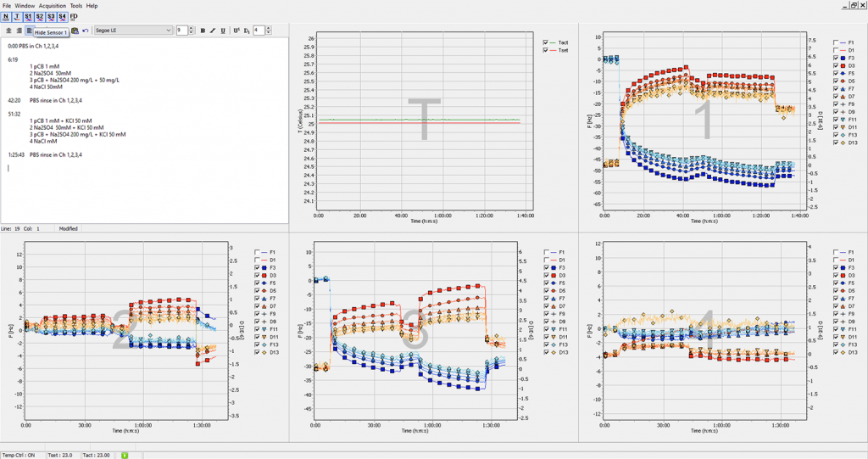This screenshot has height=459, width=868.
Task: Open the Acquisition menu
Action: (x=52, y=6)
